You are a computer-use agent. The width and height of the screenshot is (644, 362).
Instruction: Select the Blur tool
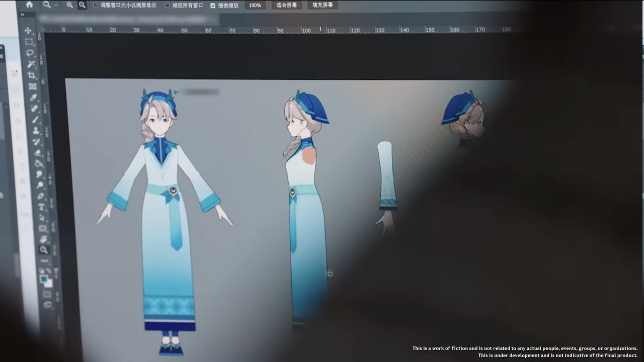[39, 174]
